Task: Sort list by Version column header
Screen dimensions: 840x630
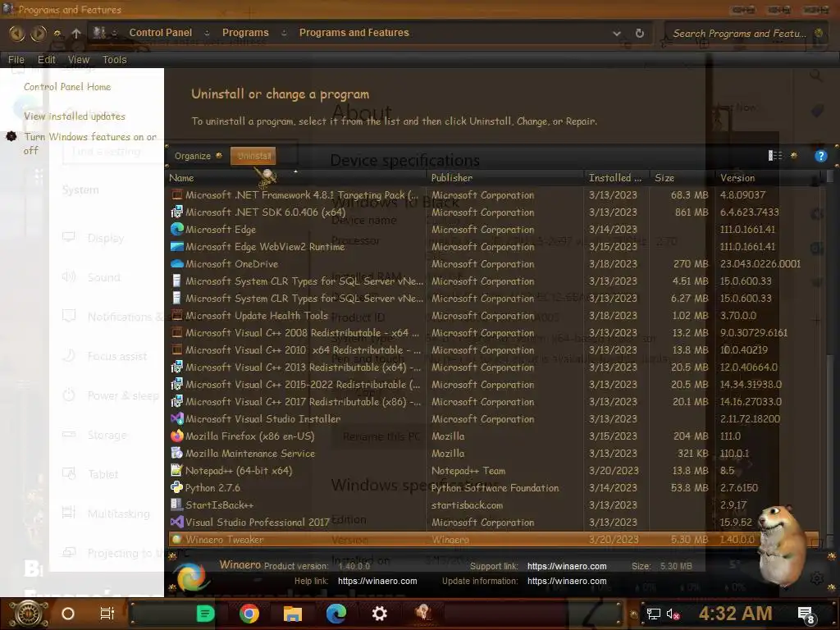Action: [x=766, y=178]
